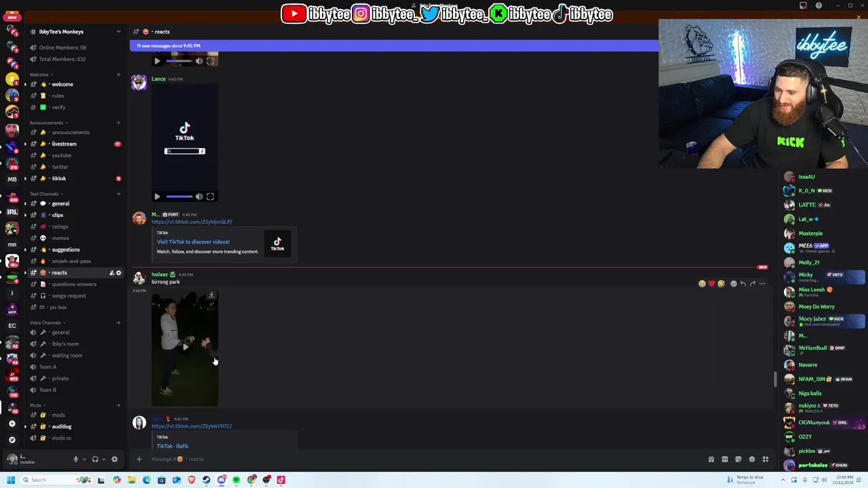The image size is (868, 488).
Task: Open the auditlog channel
Action: [75, 426]
